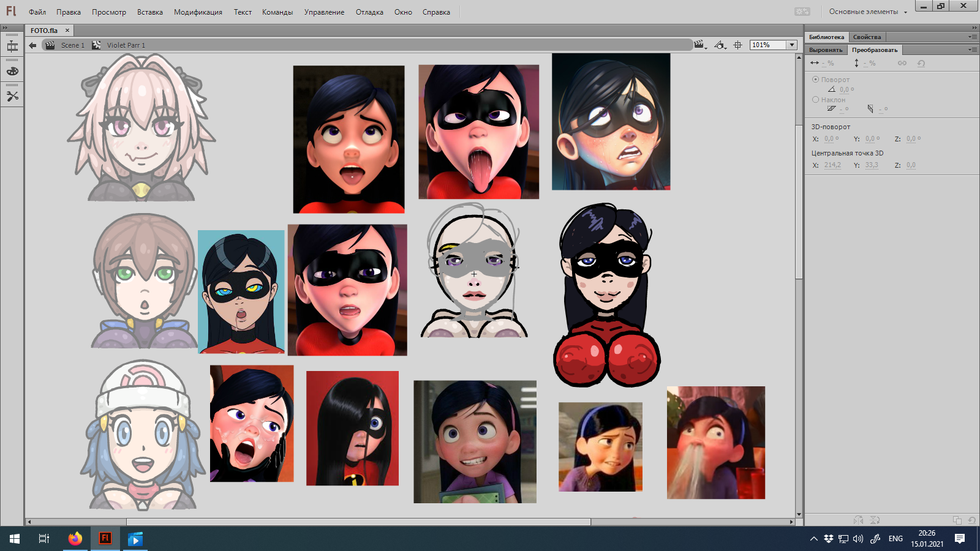980x551 pixels.
Task: Click the 3D center point Y value 33,3
Action: pyautogui.click(x=872, y=165)
